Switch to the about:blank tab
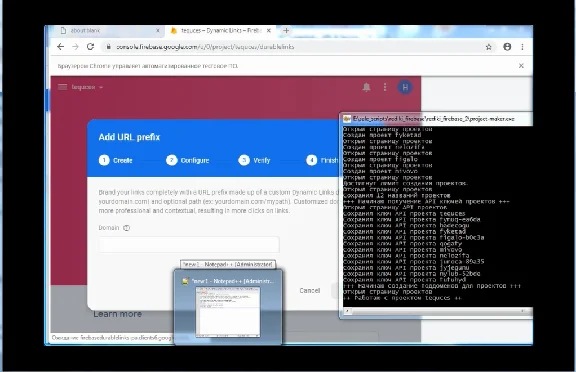This screenshot has width=576, height=372. click(x=108, y=30)
